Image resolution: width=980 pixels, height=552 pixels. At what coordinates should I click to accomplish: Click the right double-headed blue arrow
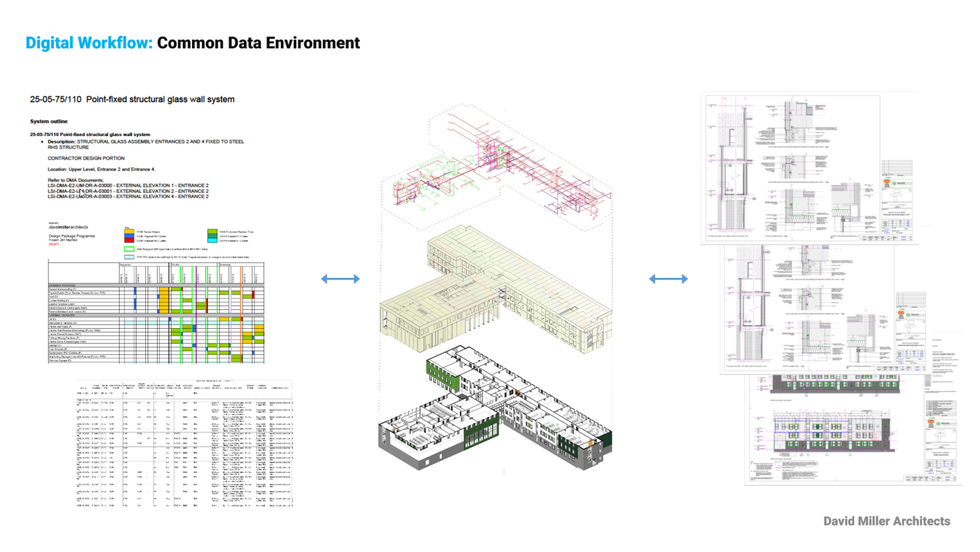click(668, 279)
